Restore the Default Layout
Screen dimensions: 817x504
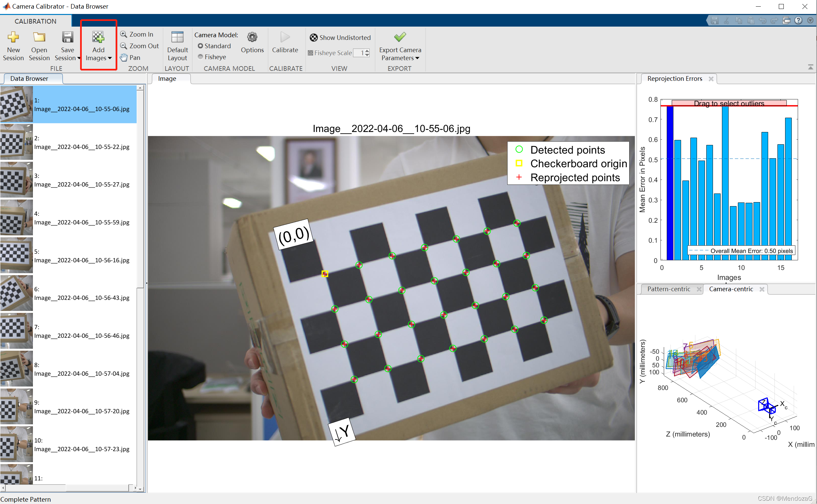click(177, 46)
